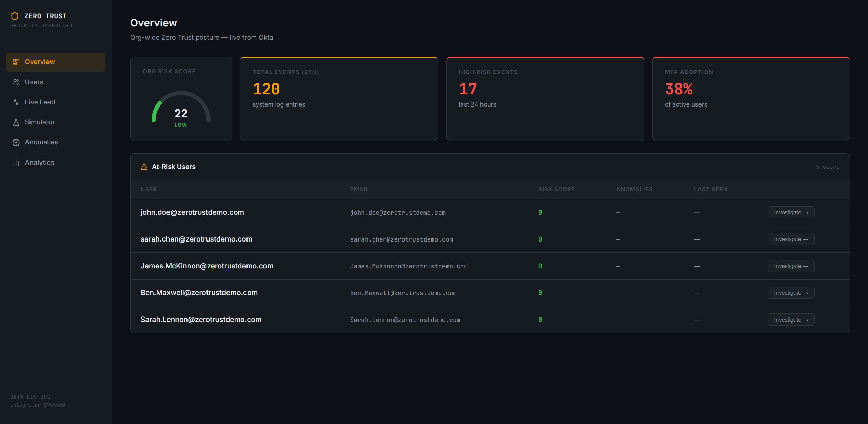Click the '5 users' count label
Viewport: 868px width, 424px height.
828,167
